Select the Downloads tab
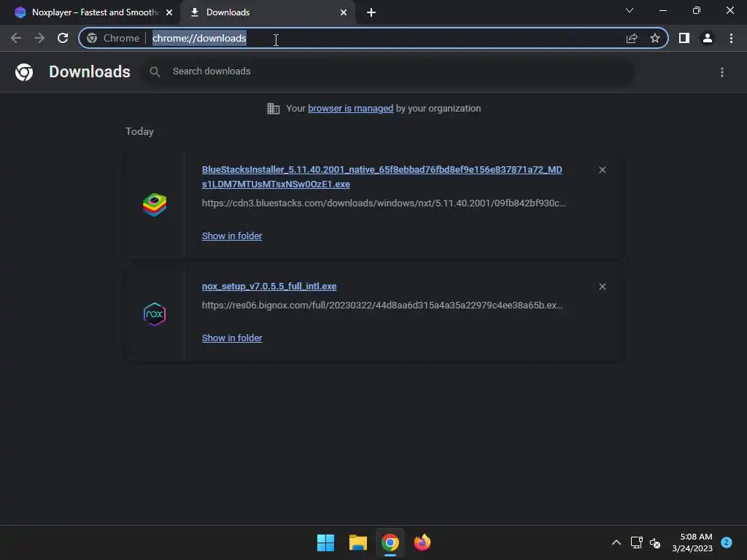Screen dimensions: 747x560 coord(268,12)
